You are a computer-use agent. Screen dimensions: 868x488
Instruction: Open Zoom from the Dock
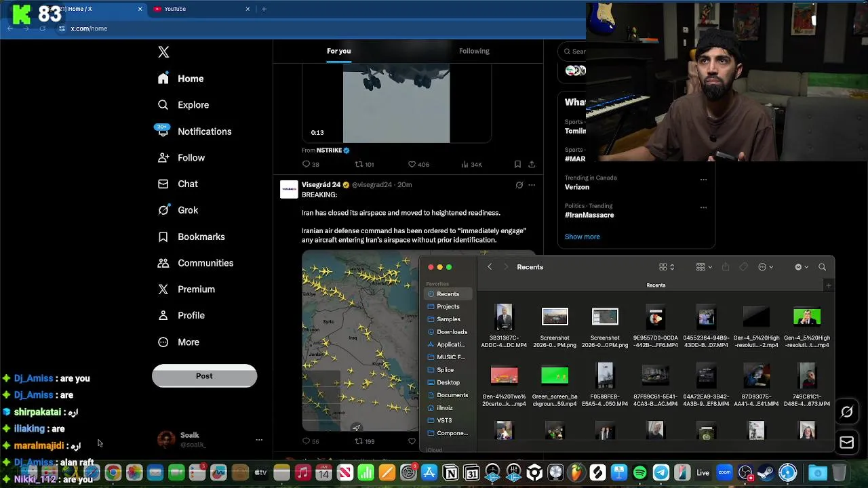click(x=724, y=472)
